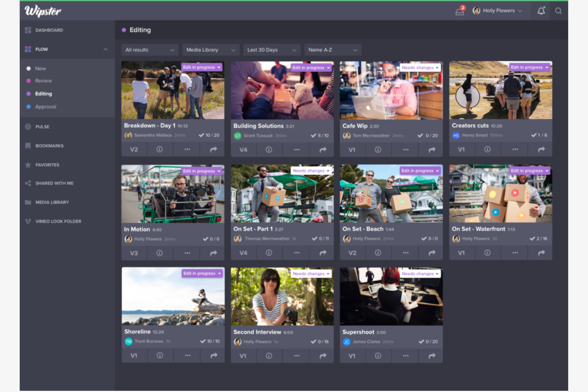Open more options for In Motion
The height and width of the screenshot is (392, 588).
(x=187, y=253)
